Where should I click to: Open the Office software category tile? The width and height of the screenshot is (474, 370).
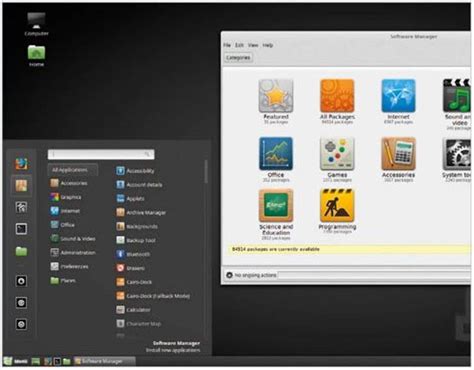point(276,160)
